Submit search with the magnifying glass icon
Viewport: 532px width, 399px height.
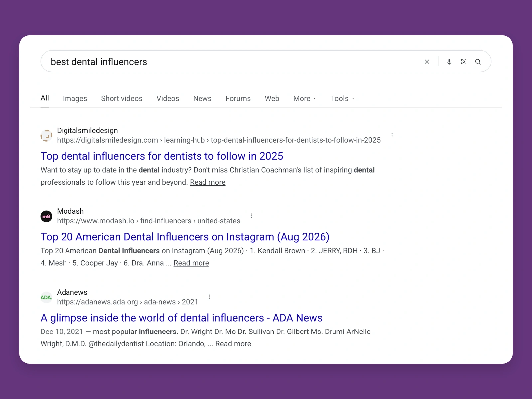[478, 62]
